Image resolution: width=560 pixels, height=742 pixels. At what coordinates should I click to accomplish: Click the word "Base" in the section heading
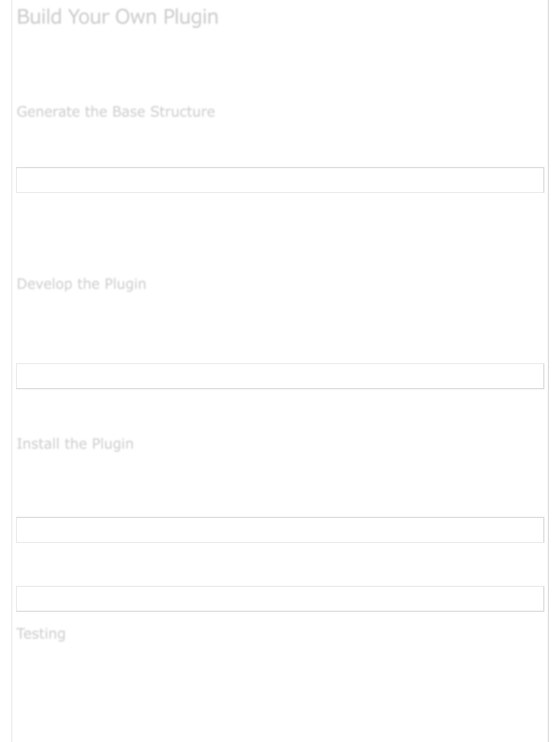[129, 112]
